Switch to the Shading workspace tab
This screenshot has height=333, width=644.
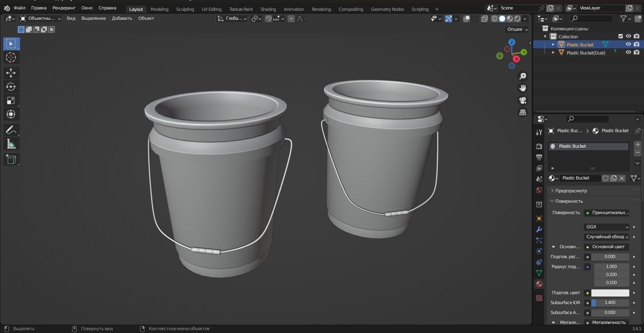[268, 9]
